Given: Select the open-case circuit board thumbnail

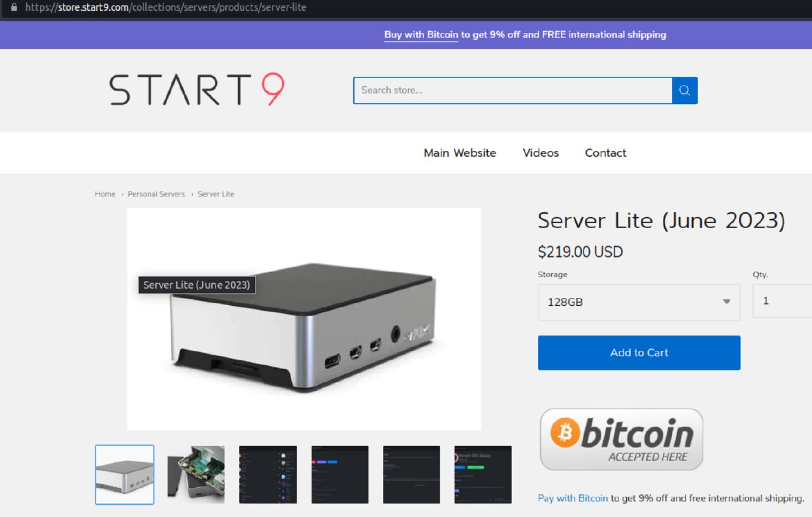Looking at the screenshot, I should [196, 474].
